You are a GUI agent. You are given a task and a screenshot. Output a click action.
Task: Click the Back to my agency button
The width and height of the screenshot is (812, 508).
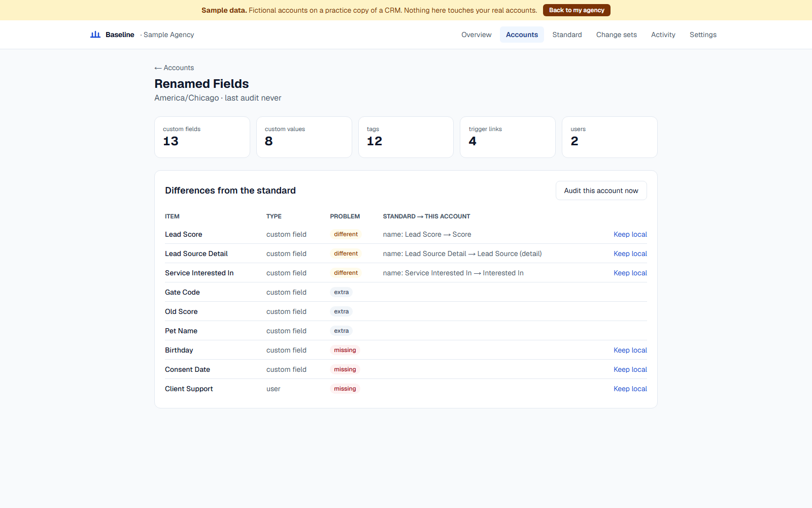point(577,10)
